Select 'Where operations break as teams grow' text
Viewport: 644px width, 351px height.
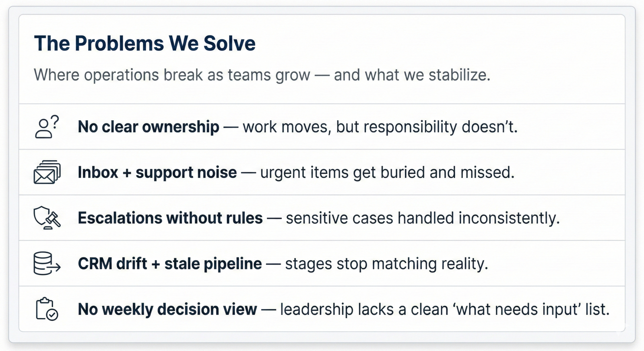point(172,75)
